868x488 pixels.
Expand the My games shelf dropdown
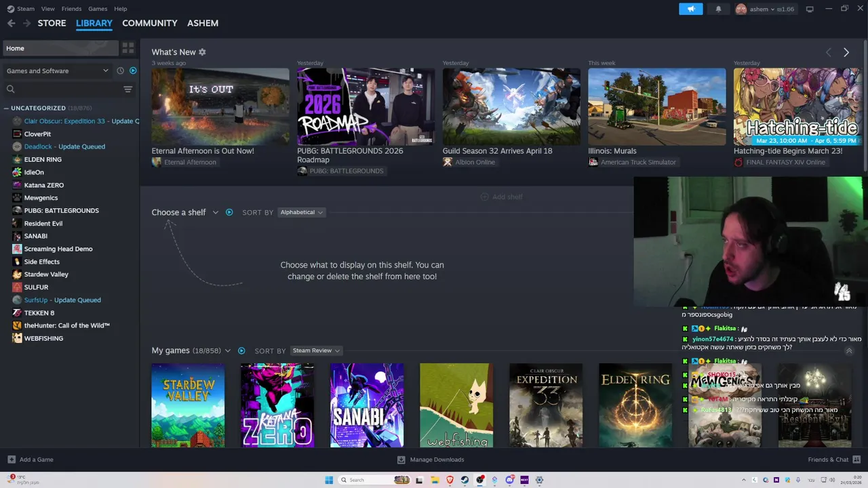point(228,350)
